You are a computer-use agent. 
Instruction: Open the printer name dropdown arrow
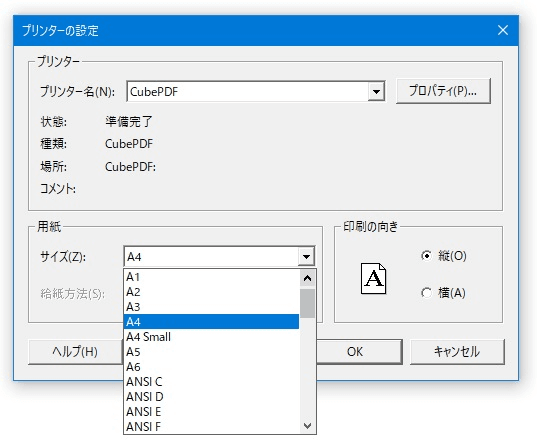(x=376, y=91)
